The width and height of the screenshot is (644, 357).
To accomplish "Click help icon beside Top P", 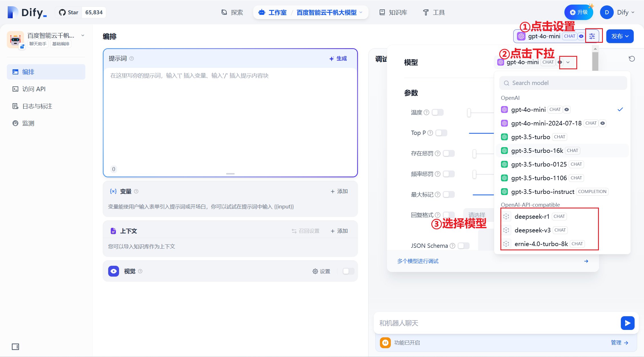I will click(430, 133).
